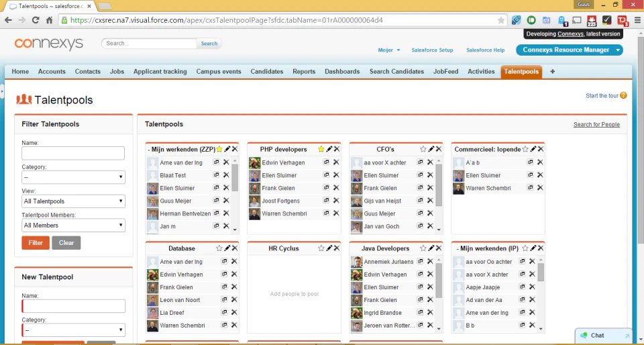Open the JobFeed tab
The image size is (644, 345).
[x=445, y=71]
